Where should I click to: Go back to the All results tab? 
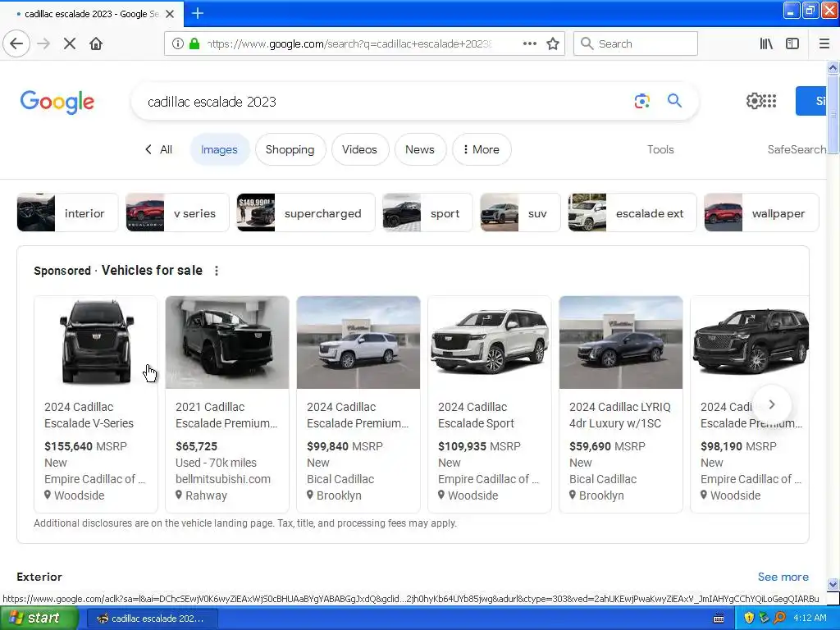point(159,149)
